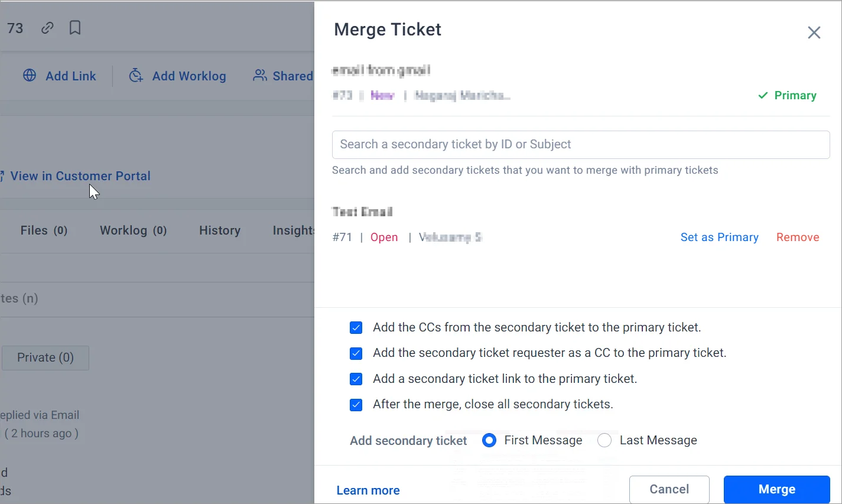This screenshot has height=504, width=842.
Task: Disable adding secondary requester as CC
Action: point(356,353)
